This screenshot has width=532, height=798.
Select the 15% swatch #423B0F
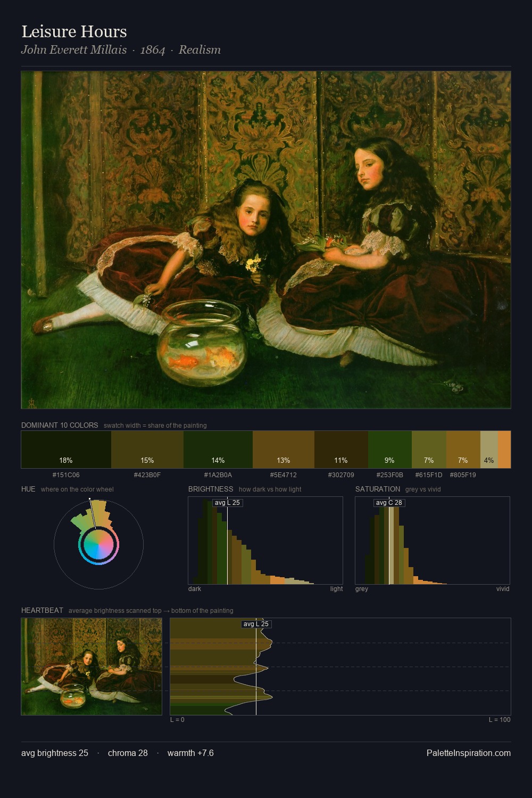[x=147, y=450]
